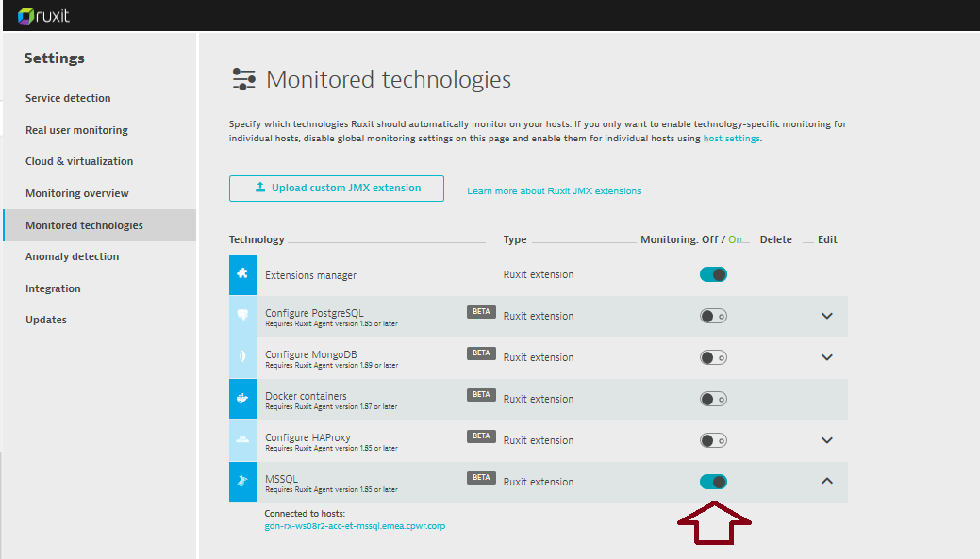Turn off MSSQL monitoring toggle

point(713,482)
